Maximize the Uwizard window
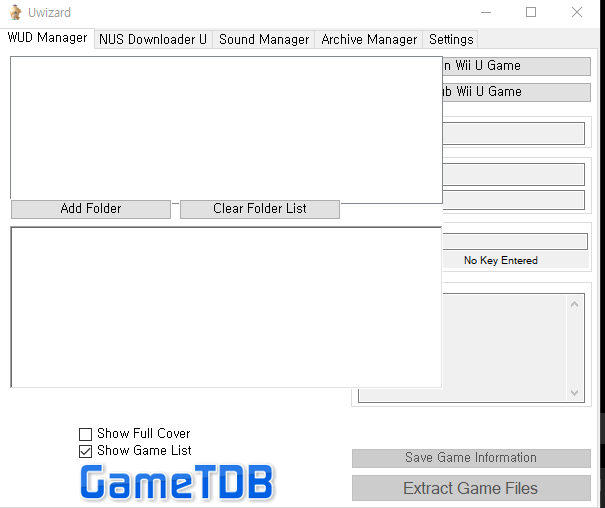The width and height of the screenshot is (605, 508). pos(531,12)
